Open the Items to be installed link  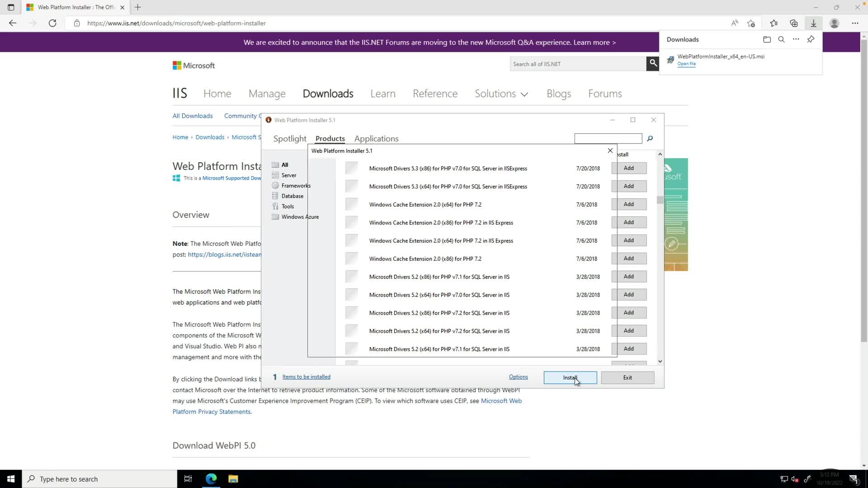(x=306, y=377)
